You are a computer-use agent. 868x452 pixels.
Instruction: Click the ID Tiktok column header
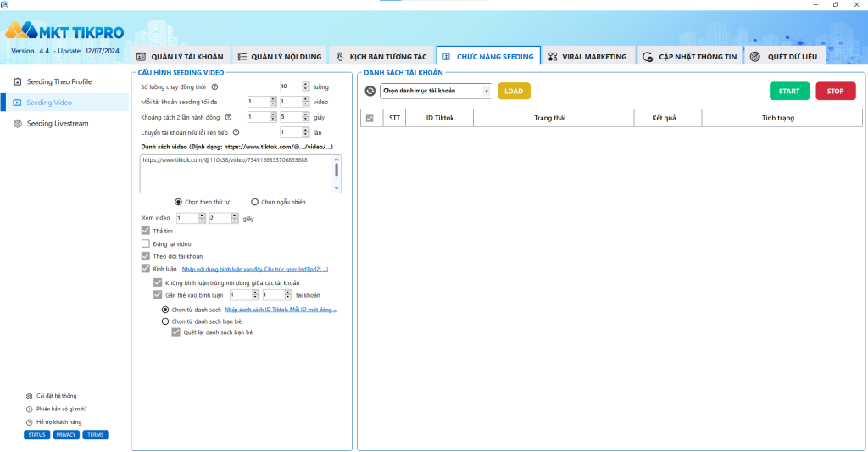point(440,118)
